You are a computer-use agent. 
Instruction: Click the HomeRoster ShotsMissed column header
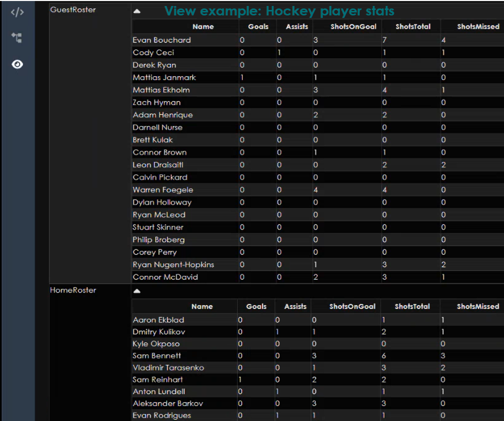tap(478, 307)
